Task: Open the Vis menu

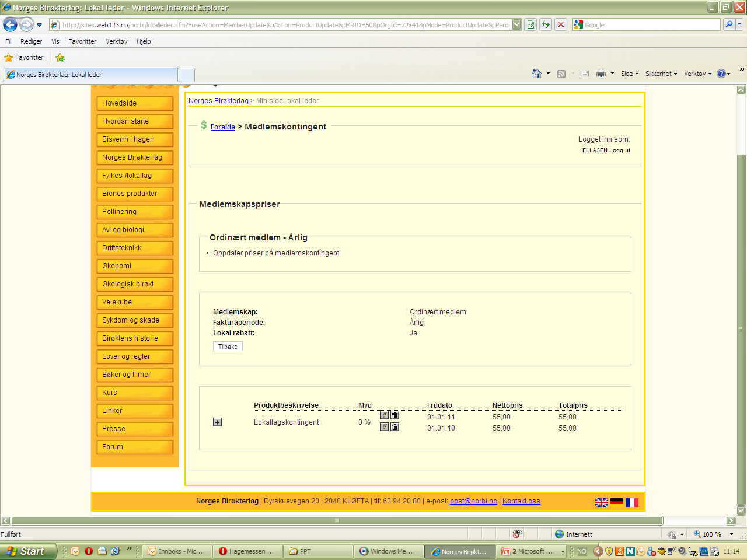Action: click(x=55, y=41)
